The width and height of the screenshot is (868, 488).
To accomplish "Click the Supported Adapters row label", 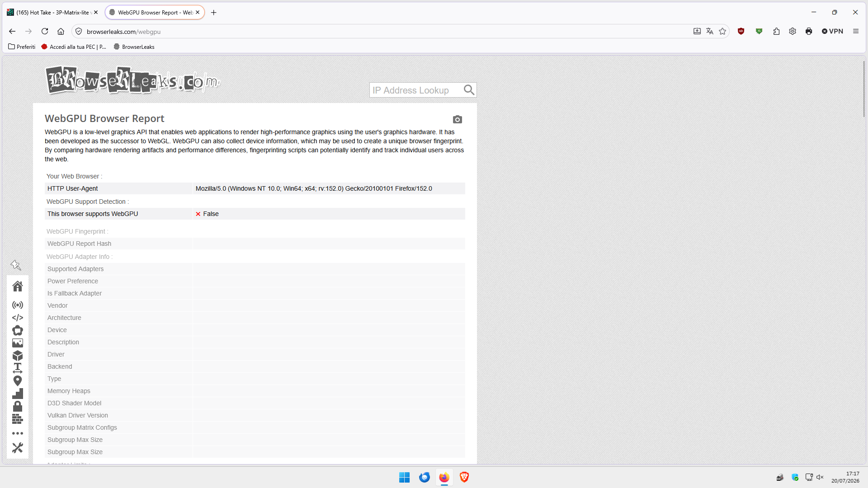I will point(75,269).
